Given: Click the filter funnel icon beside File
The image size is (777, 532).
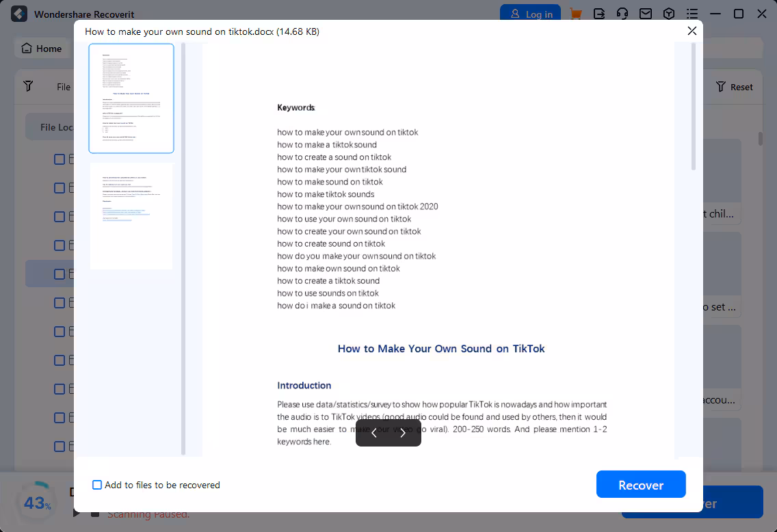Looking at the screenshot, I should tap(28, 86).
